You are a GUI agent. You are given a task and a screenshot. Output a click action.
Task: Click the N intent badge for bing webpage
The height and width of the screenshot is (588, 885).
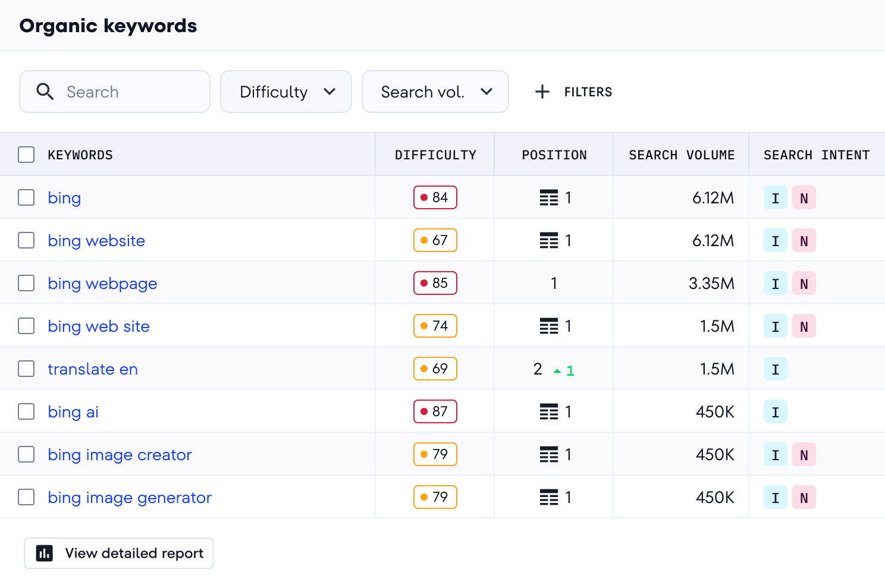(x=804, y=284)
